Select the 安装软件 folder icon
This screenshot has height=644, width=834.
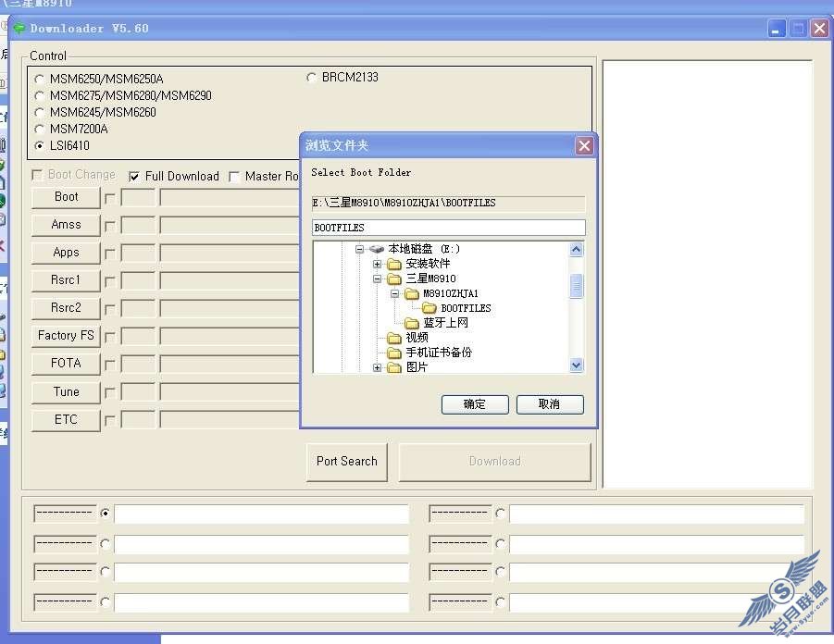click(394, 265)
